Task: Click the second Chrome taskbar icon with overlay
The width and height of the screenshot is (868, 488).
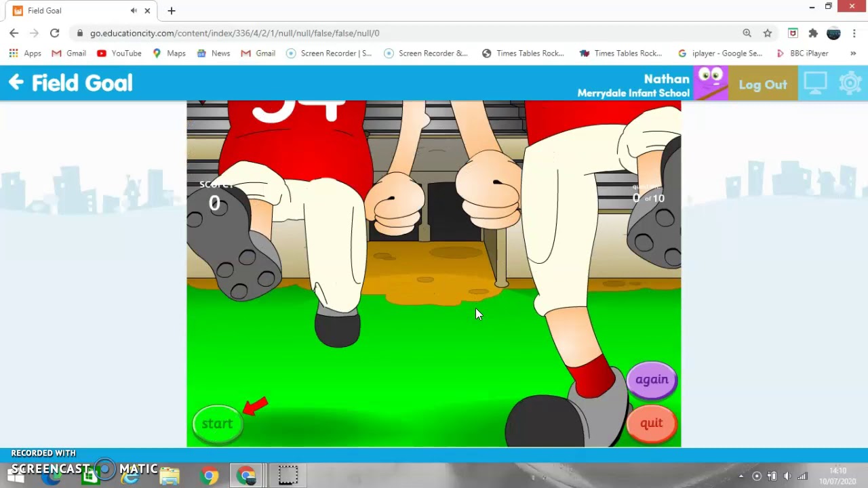Action: (x=247, y=476)
